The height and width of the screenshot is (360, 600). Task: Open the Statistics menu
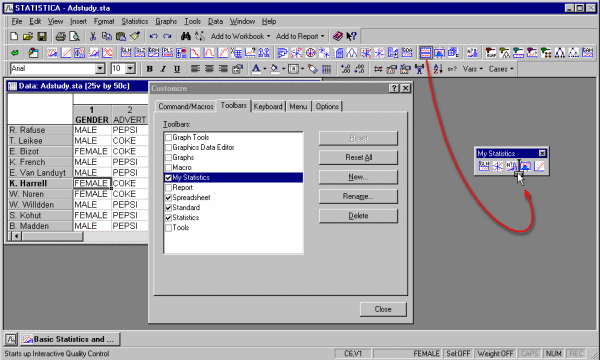tap(135, 21)
